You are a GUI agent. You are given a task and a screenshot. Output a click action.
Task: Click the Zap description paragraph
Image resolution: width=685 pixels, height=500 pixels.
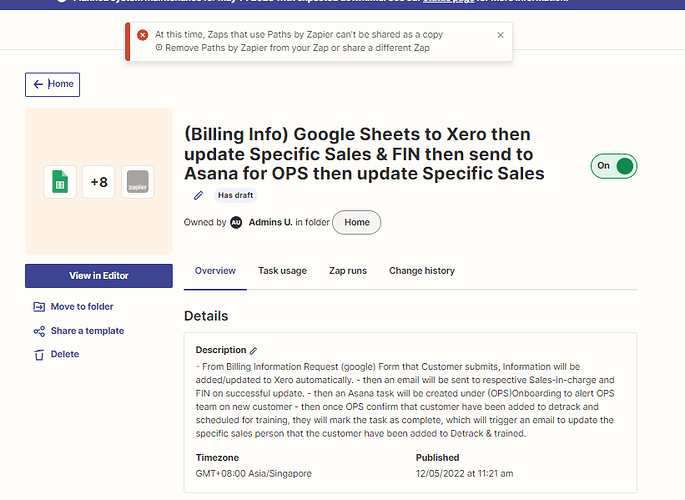405,400
